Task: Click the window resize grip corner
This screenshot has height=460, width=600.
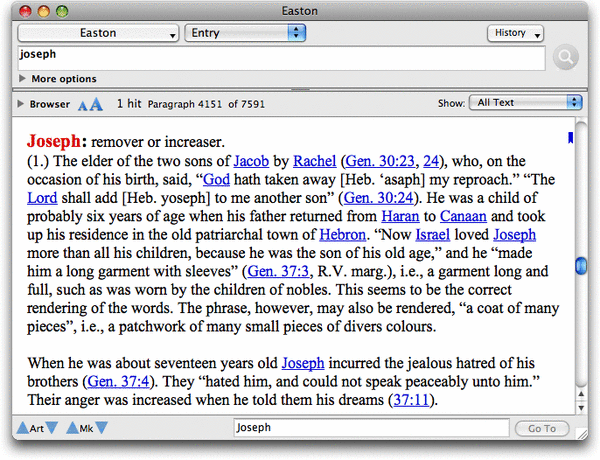Action: pyautogui.click(x=582, y=434)
